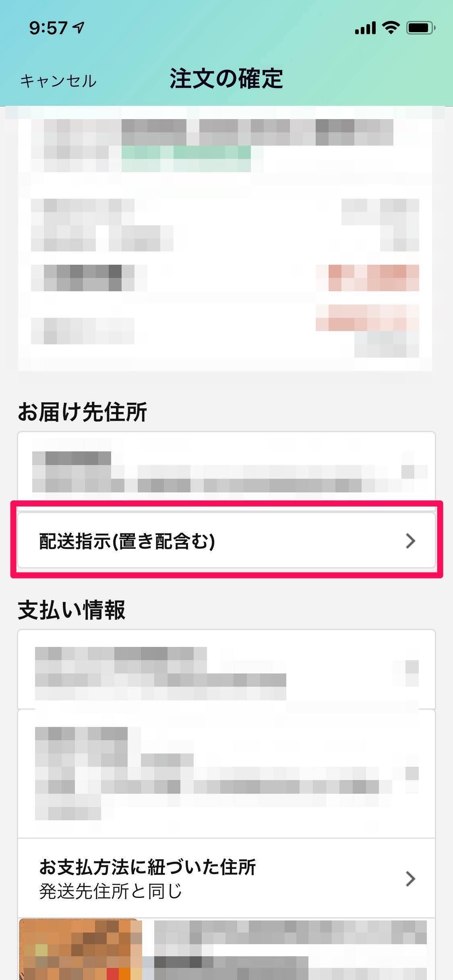Tap the お届け先住所 section heading

tap(83, 412)
